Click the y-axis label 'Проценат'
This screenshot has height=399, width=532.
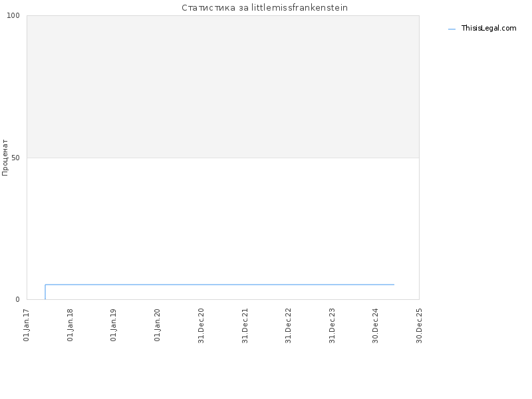click(5, 158)
